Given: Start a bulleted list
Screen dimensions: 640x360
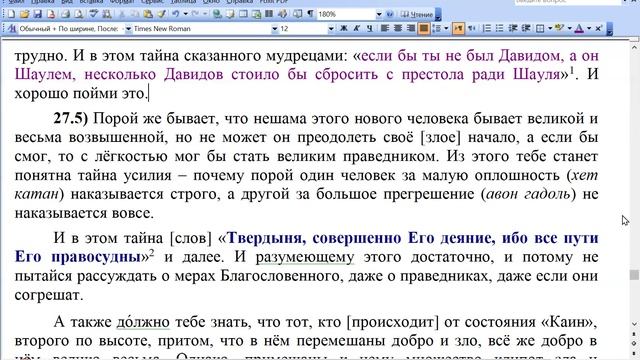Looking at the screenshot, I should pos(500,29).
